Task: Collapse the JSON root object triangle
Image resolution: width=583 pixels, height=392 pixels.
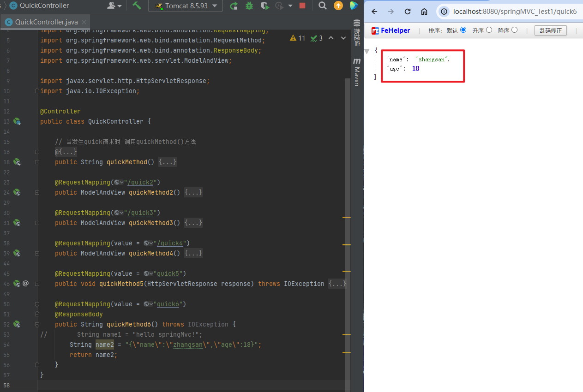Action: pyautogui.click(x=367, y=50)
